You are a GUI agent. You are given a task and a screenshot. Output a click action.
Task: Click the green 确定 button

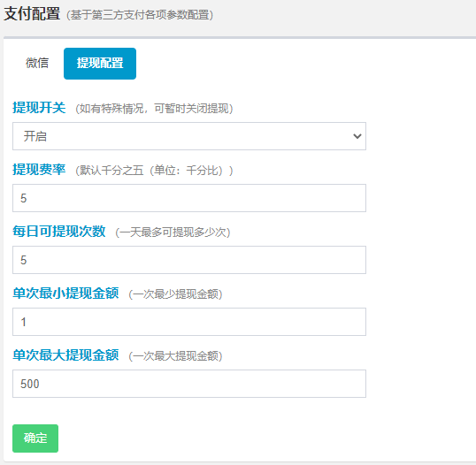click(35, 438)
